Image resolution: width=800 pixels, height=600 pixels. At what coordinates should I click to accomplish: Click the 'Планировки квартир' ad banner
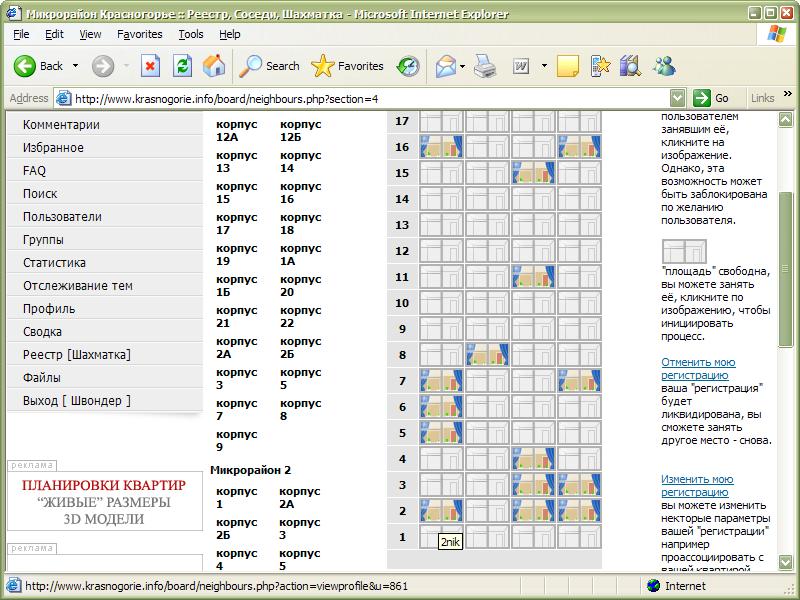coord(105,502)
